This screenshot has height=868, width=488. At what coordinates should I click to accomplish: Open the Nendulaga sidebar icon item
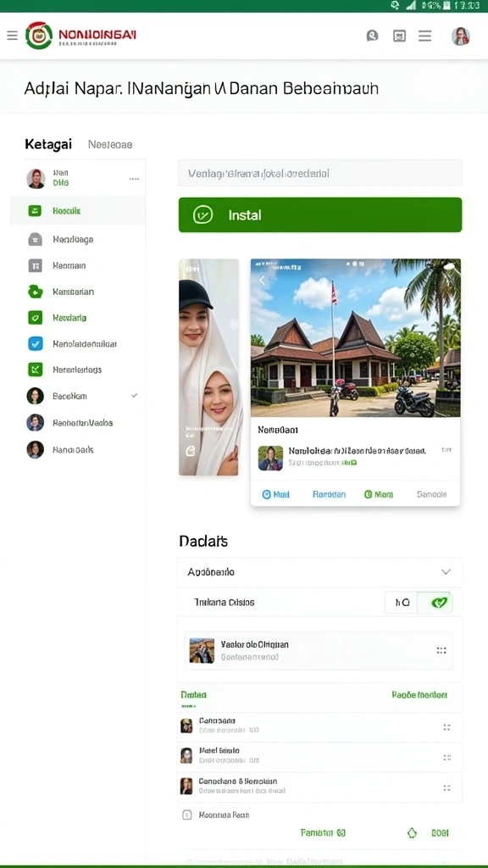pos(35,239)
